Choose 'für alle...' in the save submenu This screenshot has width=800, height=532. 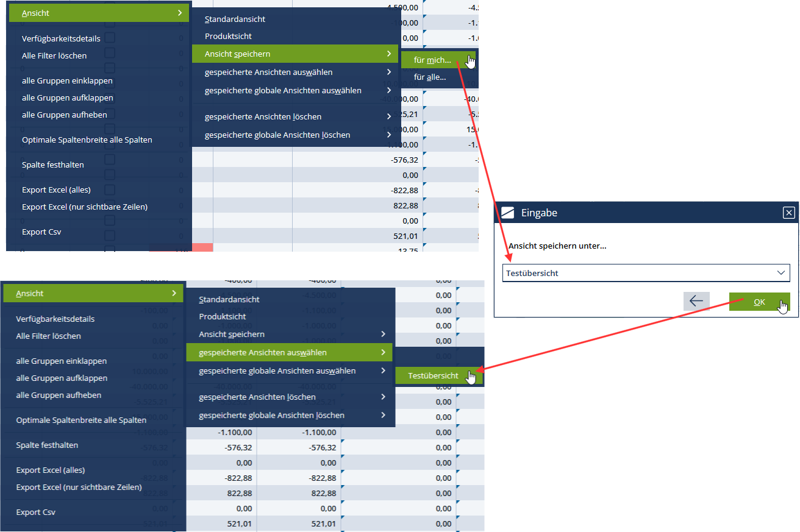pyautogui.click(x=430, y=77)
